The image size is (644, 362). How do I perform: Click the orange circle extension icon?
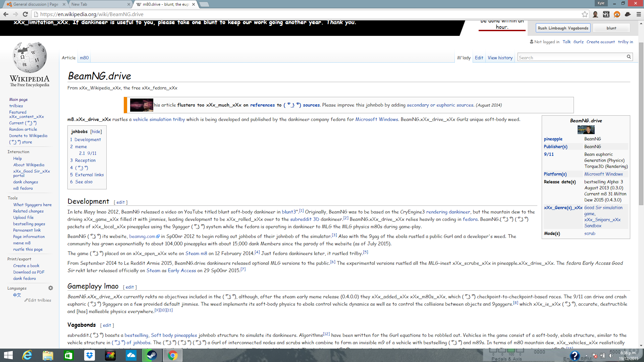click(617, 14)
